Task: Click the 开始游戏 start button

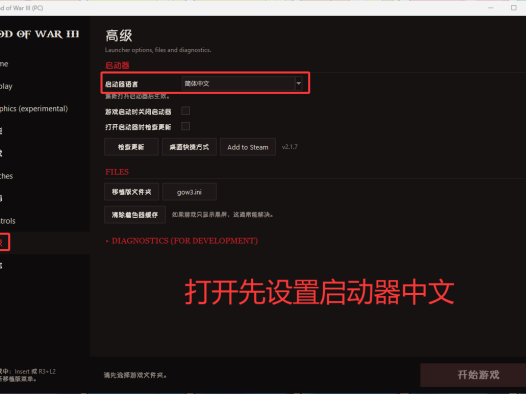Action: point(473,375)
